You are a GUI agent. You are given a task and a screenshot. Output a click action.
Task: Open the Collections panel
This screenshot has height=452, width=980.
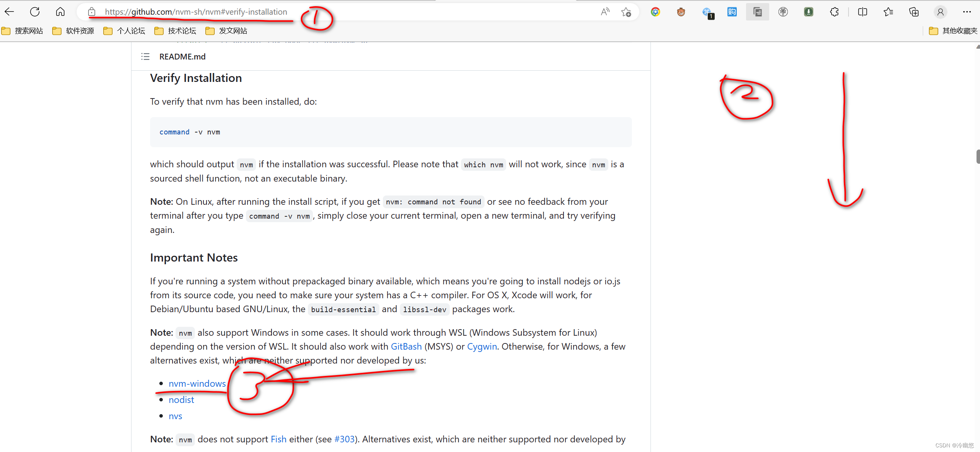pos(914,12)
